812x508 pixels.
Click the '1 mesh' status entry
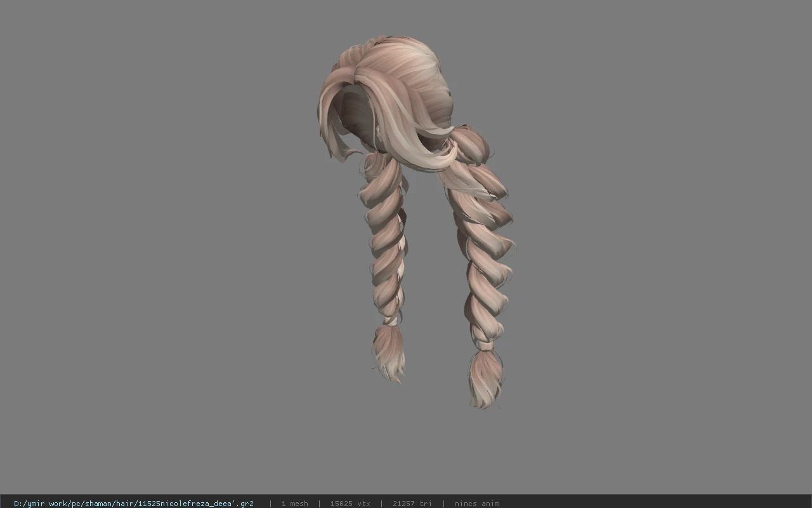pos(294,504)
